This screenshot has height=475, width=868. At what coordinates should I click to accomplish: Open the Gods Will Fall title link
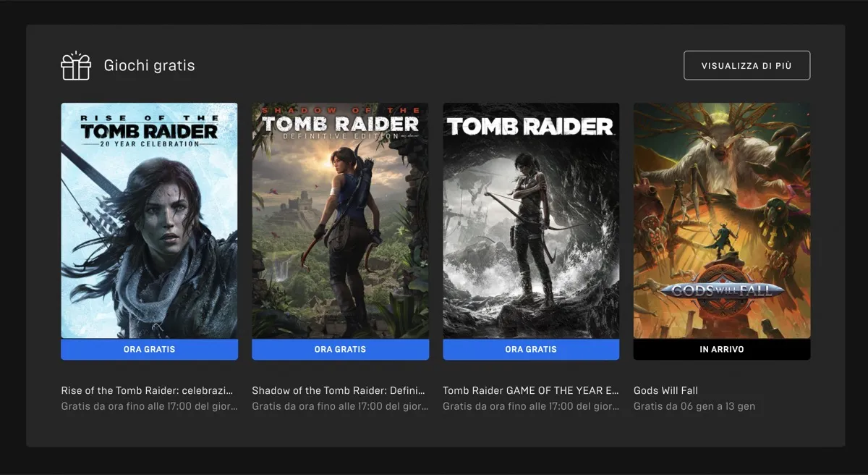click(x=665, y=390)
